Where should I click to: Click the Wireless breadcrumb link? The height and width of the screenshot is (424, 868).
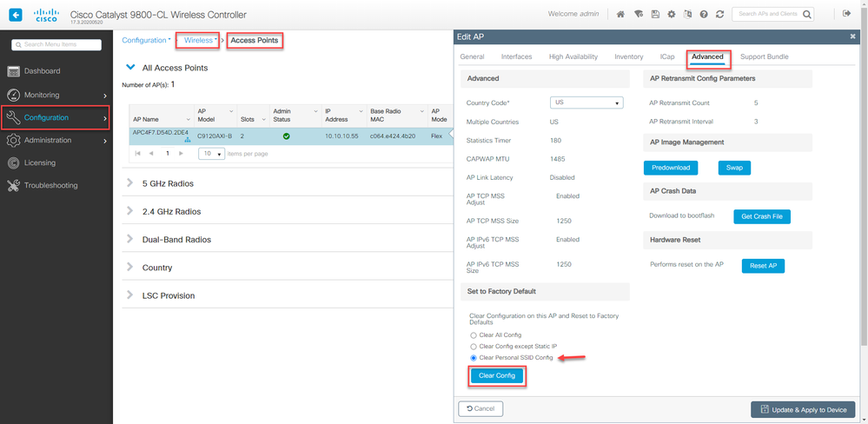tap(198, 40)
